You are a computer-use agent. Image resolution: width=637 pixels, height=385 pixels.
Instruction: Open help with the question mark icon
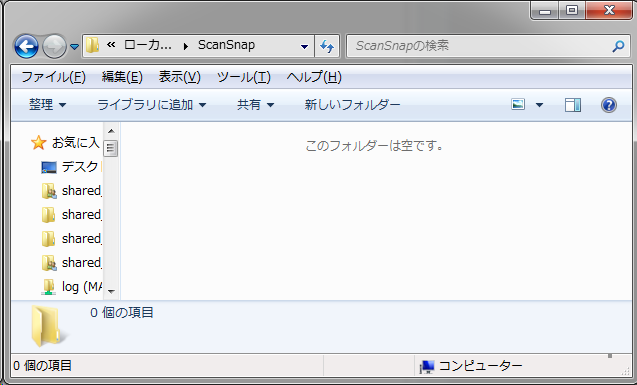(x=609, y=105)
